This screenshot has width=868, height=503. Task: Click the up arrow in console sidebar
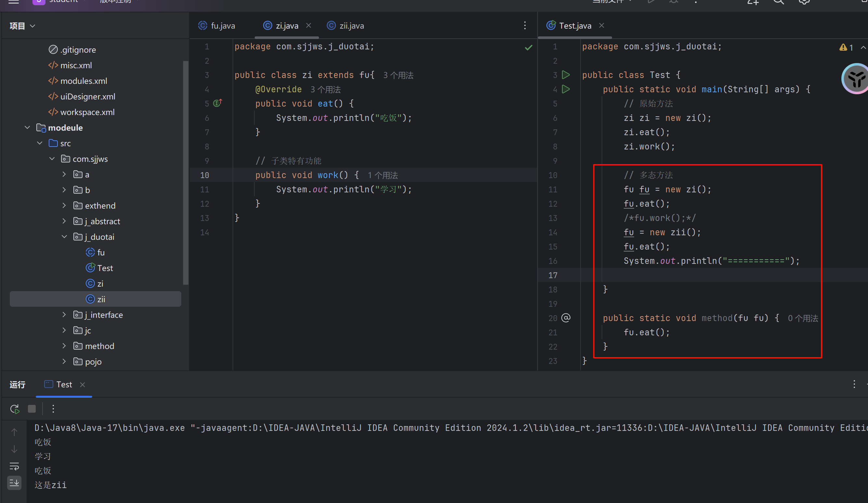[x=14, y=432]
